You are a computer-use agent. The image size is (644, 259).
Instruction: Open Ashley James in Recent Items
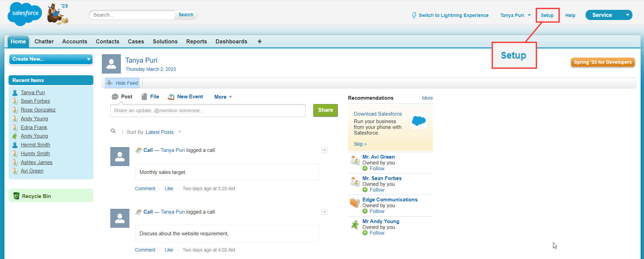pyautogui.click(x=37, y=162)
